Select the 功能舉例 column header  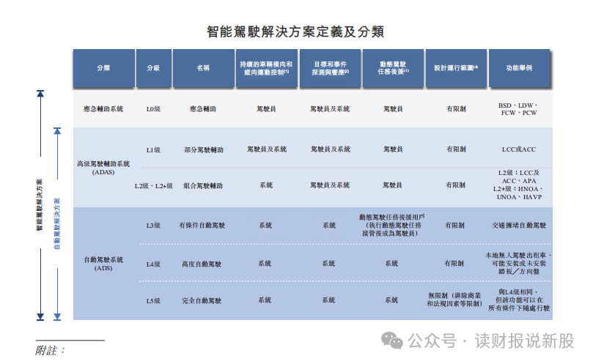pos(519,68)
